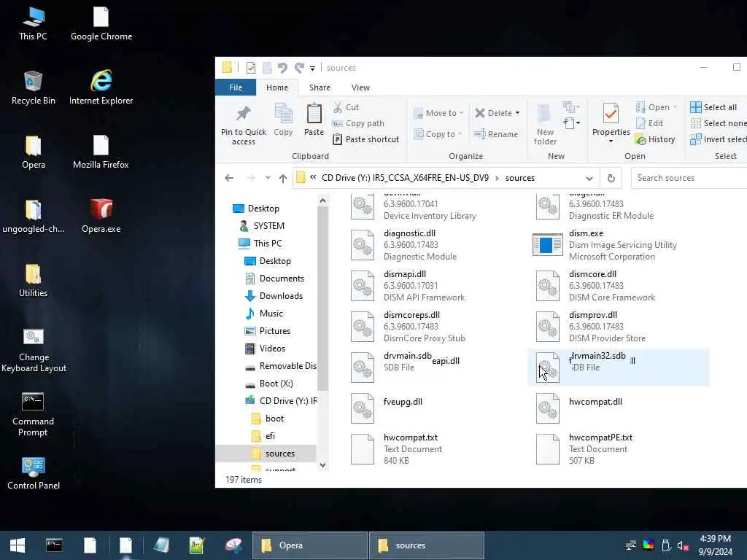
Task: Select the efi folder in tree
Action: [x=263, y=436]
